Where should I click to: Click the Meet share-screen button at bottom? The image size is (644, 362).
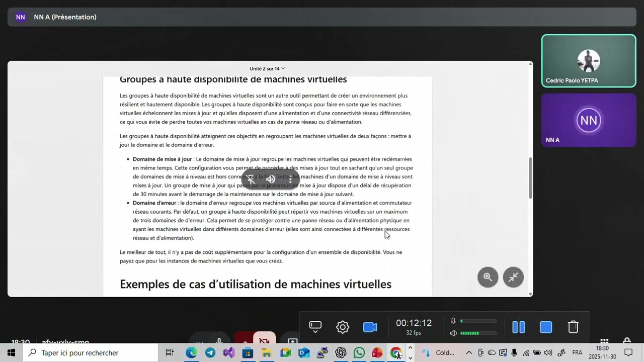click(x=292, y=340)
